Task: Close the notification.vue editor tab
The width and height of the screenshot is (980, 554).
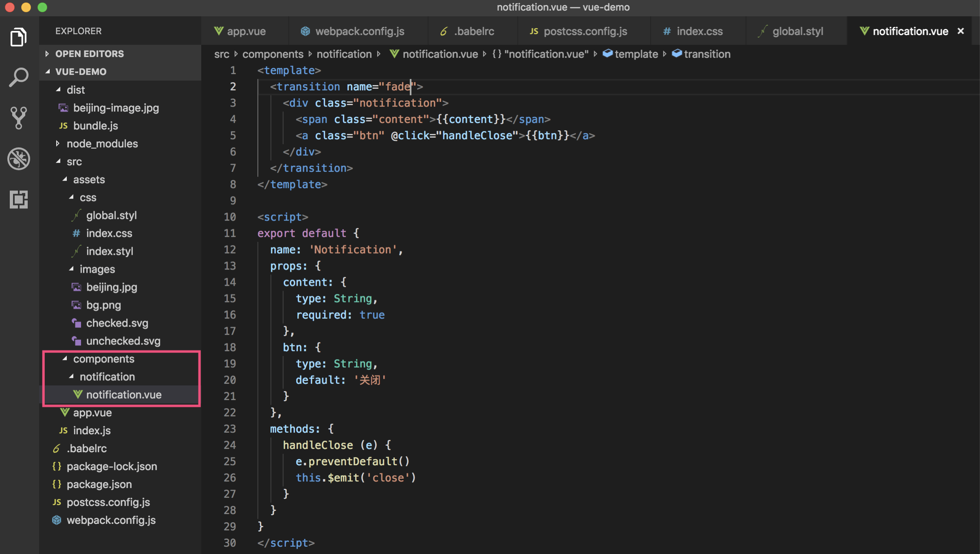Action: [960, 31]
